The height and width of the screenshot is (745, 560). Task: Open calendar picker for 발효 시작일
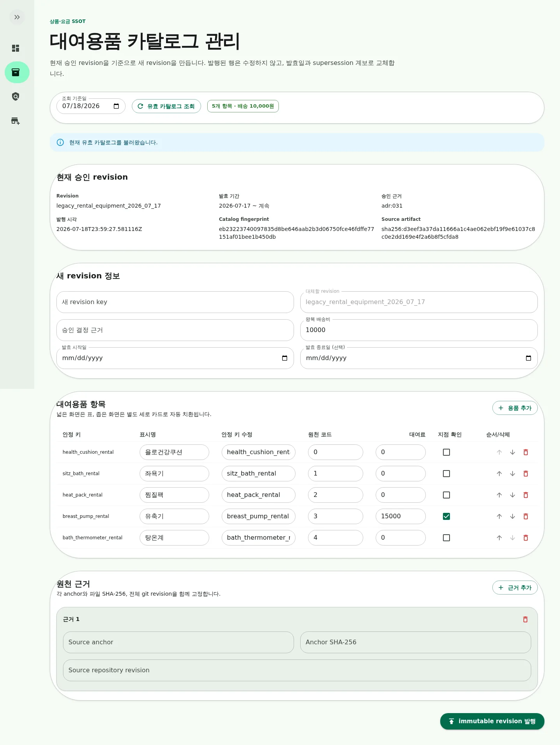click(x=285, y=358)
